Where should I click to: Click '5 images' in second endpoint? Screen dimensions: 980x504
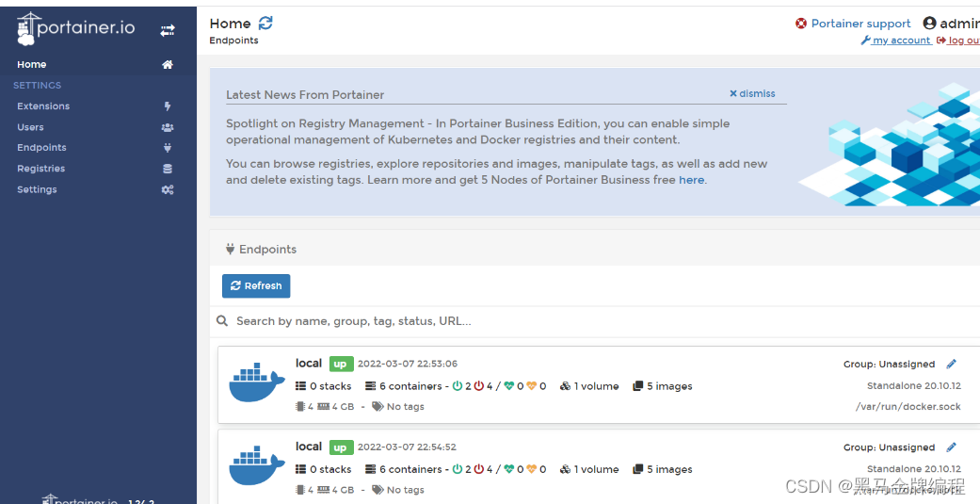(669, 469)
